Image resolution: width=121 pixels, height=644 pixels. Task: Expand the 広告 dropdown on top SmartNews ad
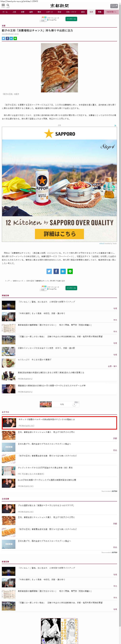tap(43, 21)
